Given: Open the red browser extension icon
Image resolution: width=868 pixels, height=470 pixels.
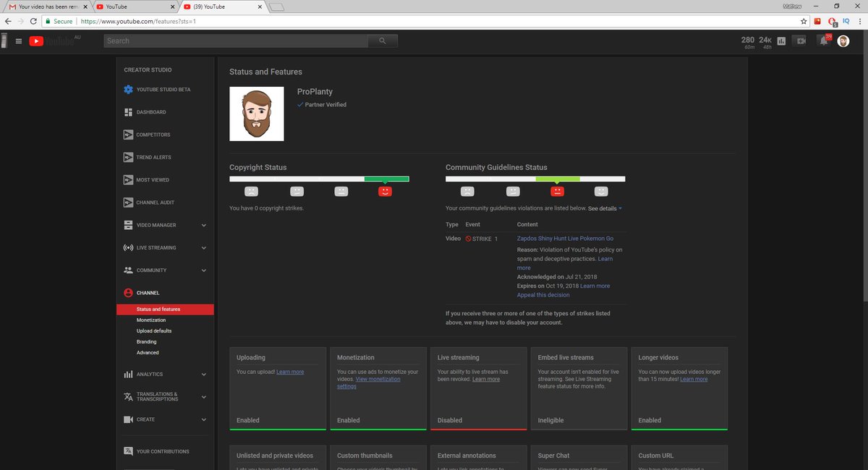Looking at the screenshot, I should [817, 22].
